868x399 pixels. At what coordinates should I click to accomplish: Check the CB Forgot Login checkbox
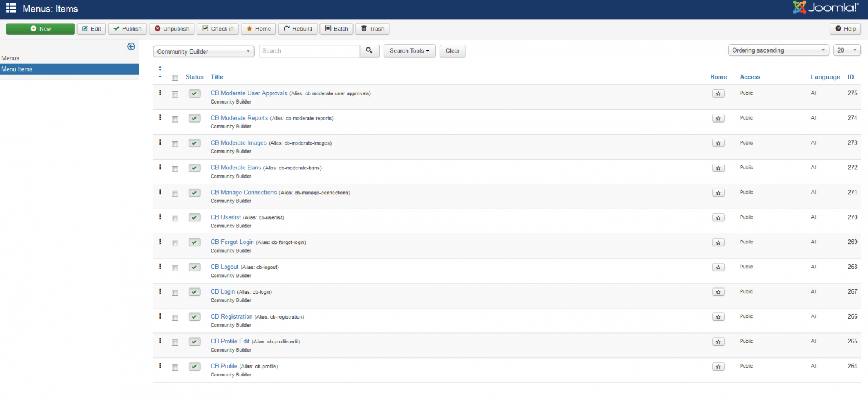[175, 243]
